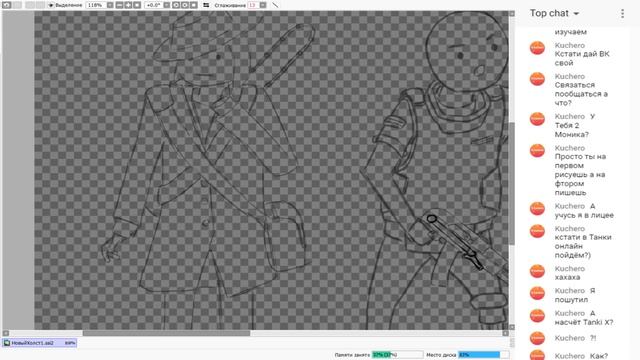The width and height of the screenshot is (640, 360).
Task: Zoom in with the plus button
Action: pos(128,5)
